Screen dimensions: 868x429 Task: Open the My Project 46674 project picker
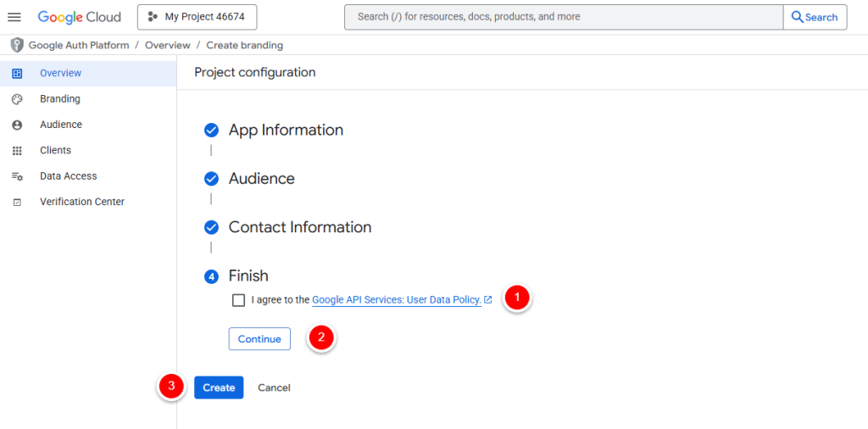(197, 17)
